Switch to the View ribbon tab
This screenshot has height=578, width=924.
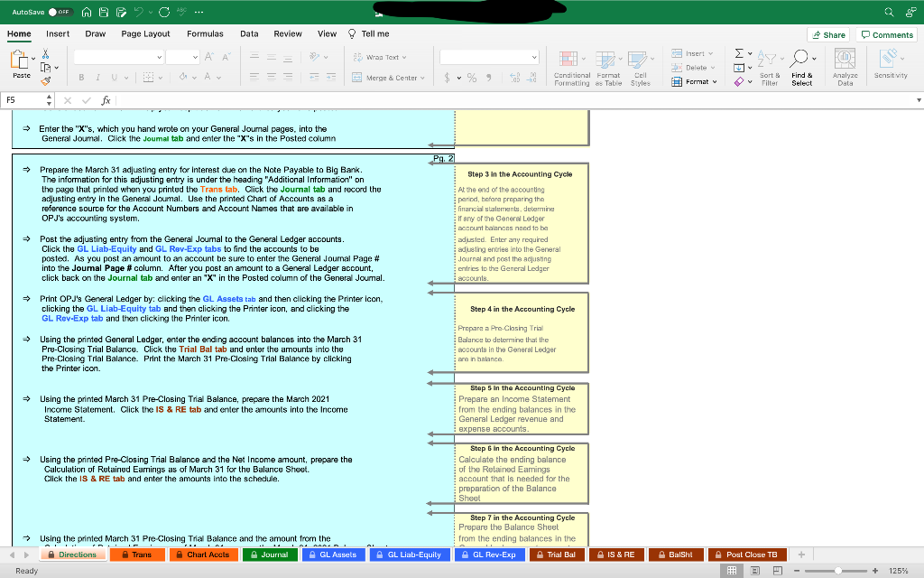pos(327,34)
